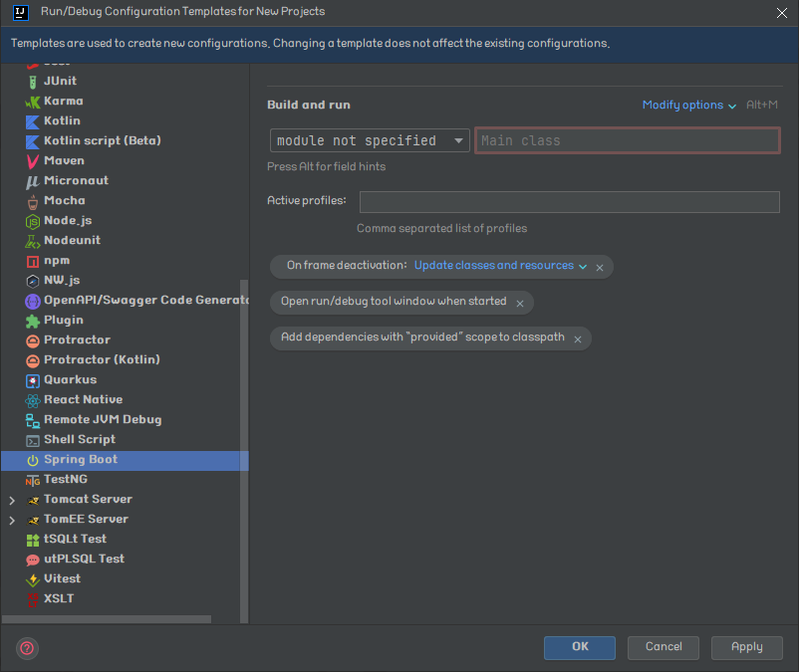This screenshot has height=672, width=799.
Task: Select the Tomcat Server template
Action: (125, 499)
